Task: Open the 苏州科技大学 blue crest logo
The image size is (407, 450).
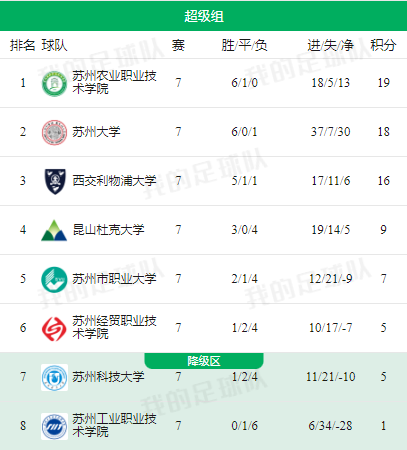Action: pyautogui.click(x=54, y=377)
